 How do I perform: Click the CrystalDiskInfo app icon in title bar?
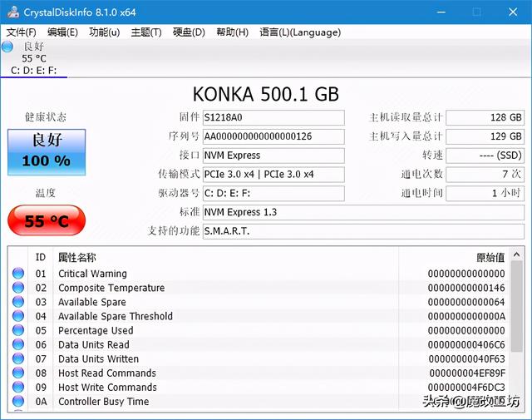click(13, 12)
